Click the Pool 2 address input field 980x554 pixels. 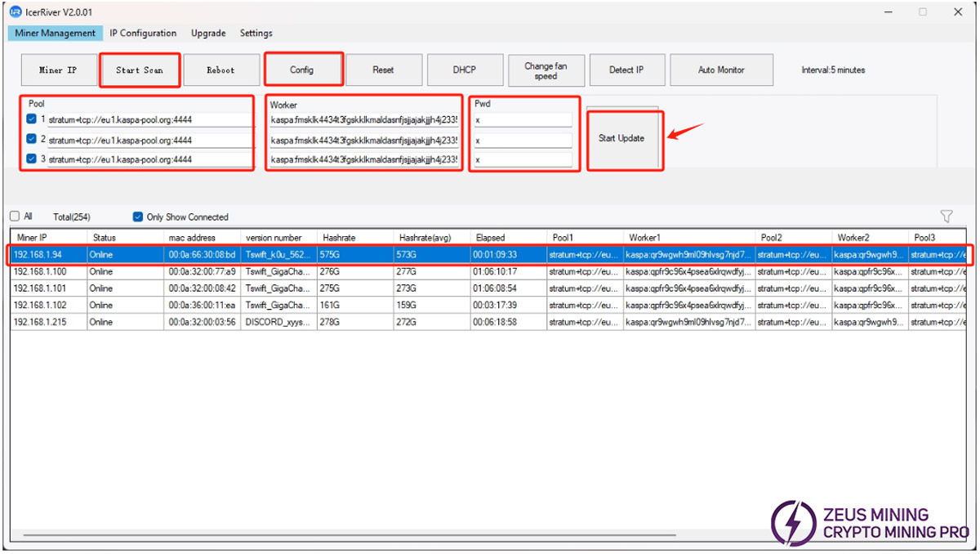[149, 140]
